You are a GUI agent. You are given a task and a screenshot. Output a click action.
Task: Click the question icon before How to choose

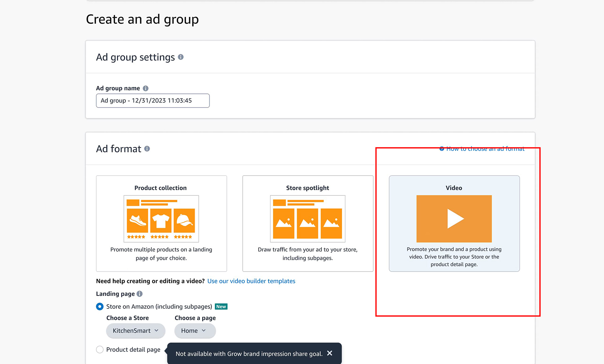tap(442, 149)
